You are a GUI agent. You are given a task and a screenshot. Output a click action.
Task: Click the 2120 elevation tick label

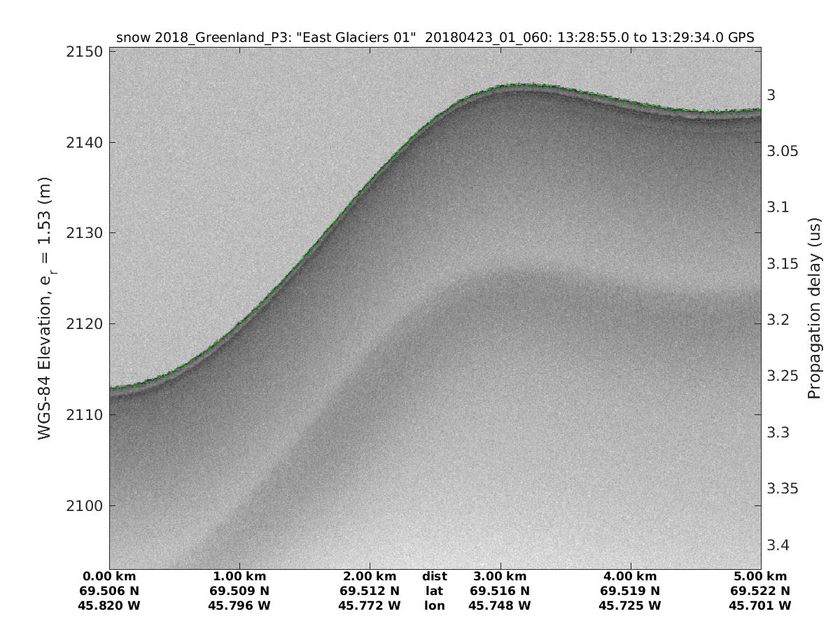85,324
